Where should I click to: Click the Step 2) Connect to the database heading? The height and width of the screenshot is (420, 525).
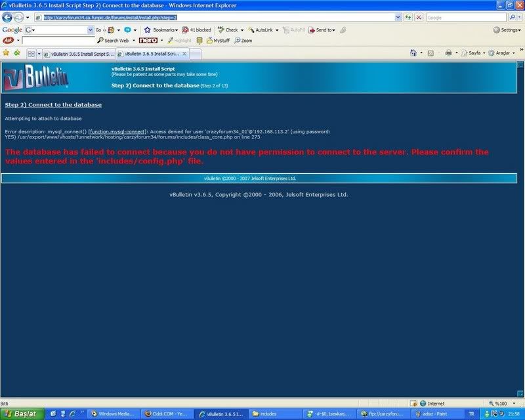point(53,105)
